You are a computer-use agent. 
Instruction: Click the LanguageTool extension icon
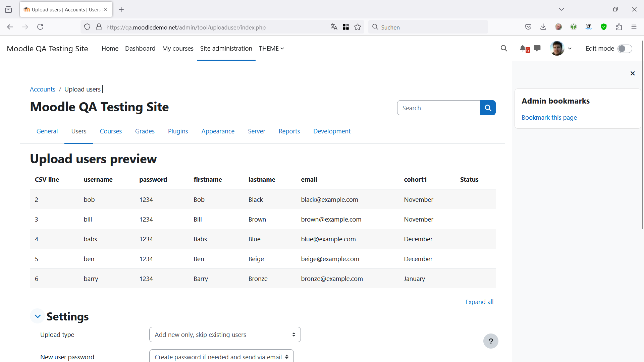[589, 27]
